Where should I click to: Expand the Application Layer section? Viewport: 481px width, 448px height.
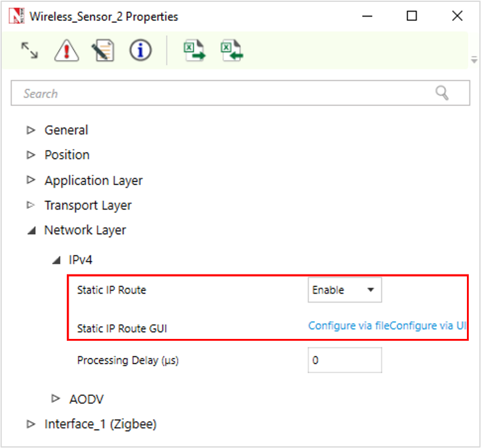pos(31,180)
